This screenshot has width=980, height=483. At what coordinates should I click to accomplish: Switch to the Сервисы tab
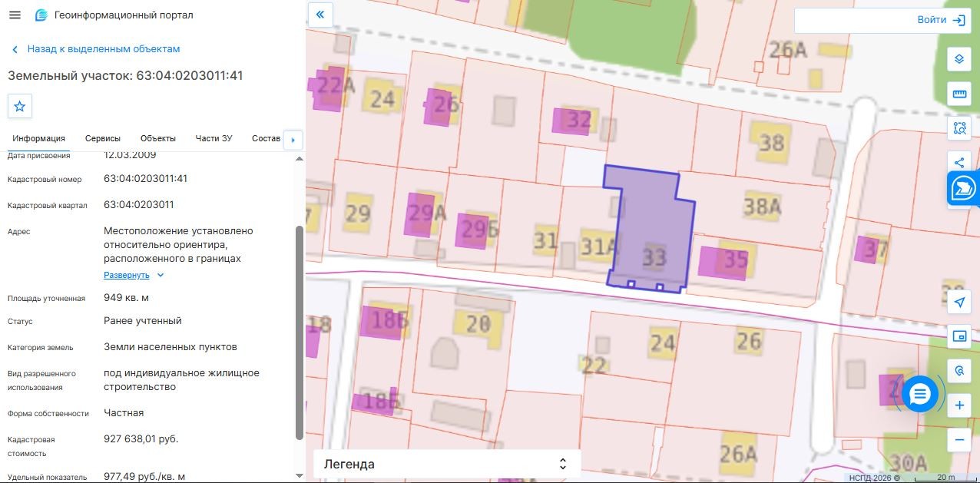[103, 138]
